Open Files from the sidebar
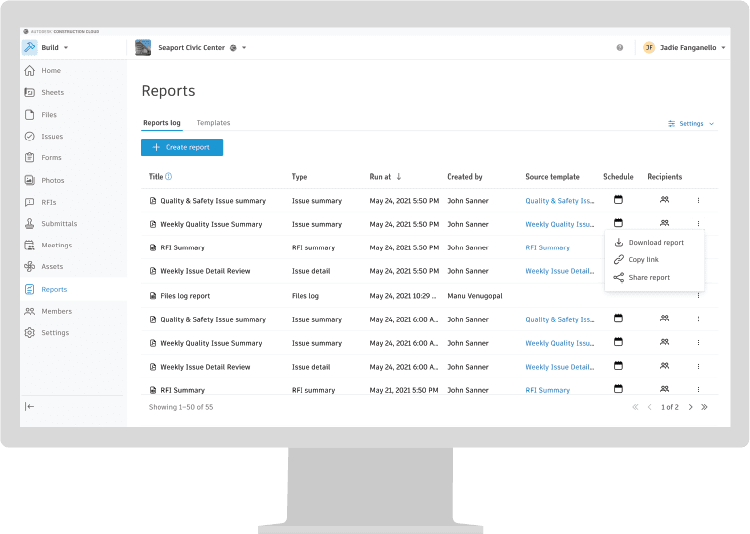 point(49,115)
